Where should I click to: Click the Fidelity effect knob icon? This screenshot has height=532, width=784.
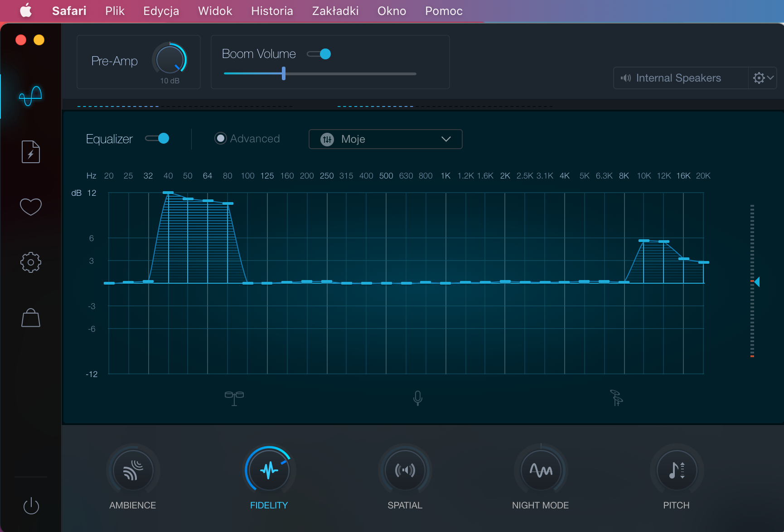(x=269, y=470)
